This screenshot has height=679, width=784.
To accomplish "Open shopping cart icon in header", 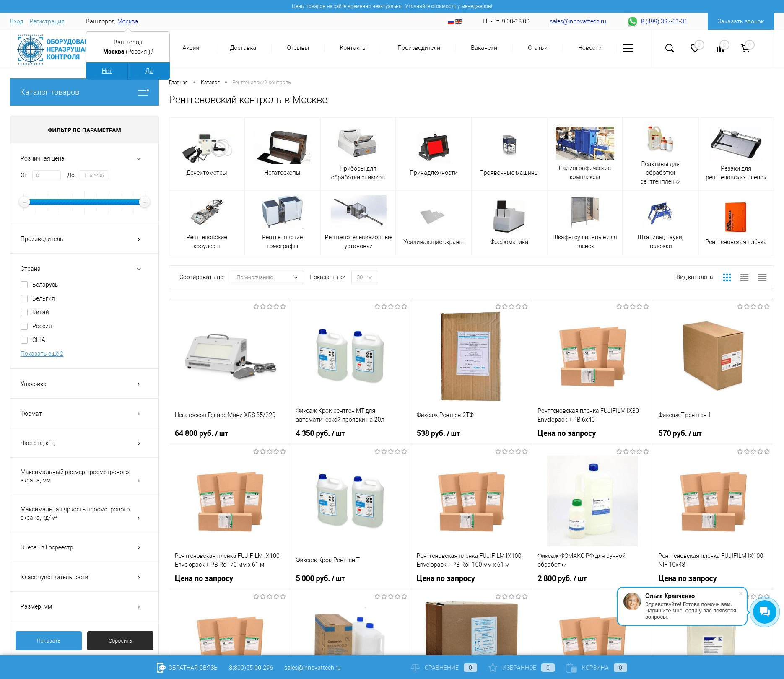I will 745,48.
